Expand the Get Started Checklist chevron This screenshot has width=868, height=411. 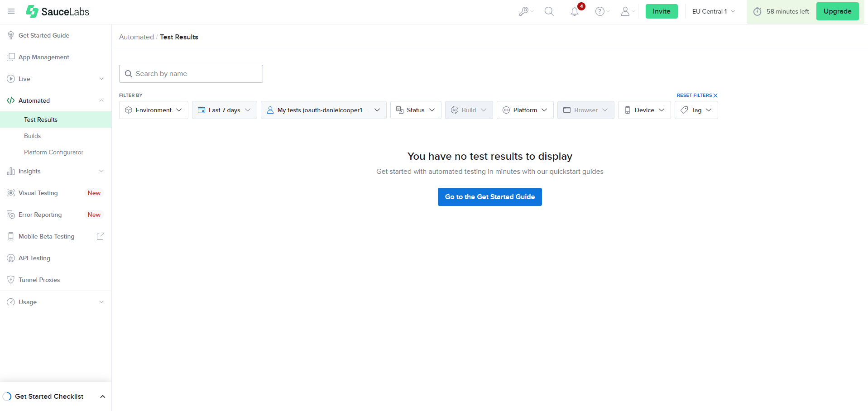103,397
